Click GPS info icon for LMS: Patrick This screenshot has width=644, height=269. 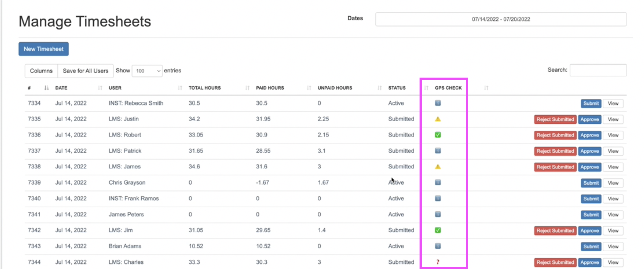[x=438, y=151]
